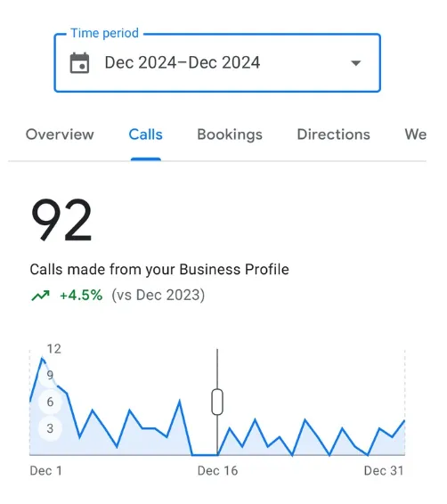Click the +4.5% change value
447x504 pixels.
(x=81, y=295)
